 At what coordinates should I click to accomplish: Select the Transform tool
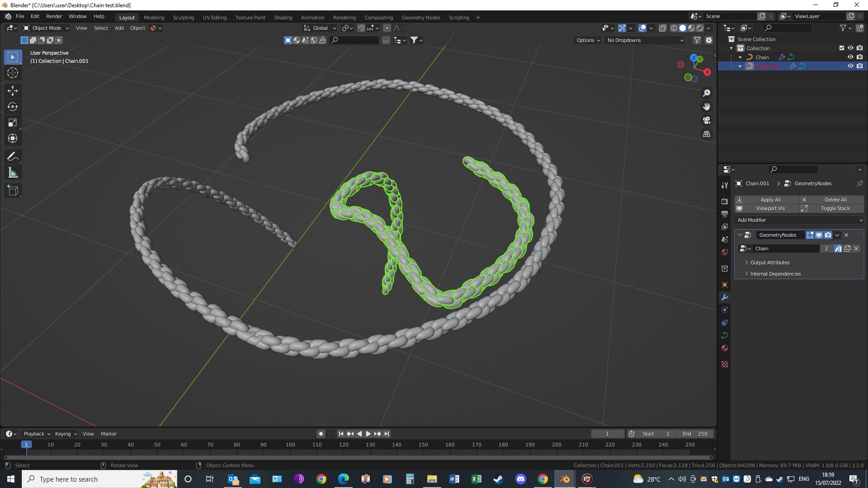coord(13,138)
